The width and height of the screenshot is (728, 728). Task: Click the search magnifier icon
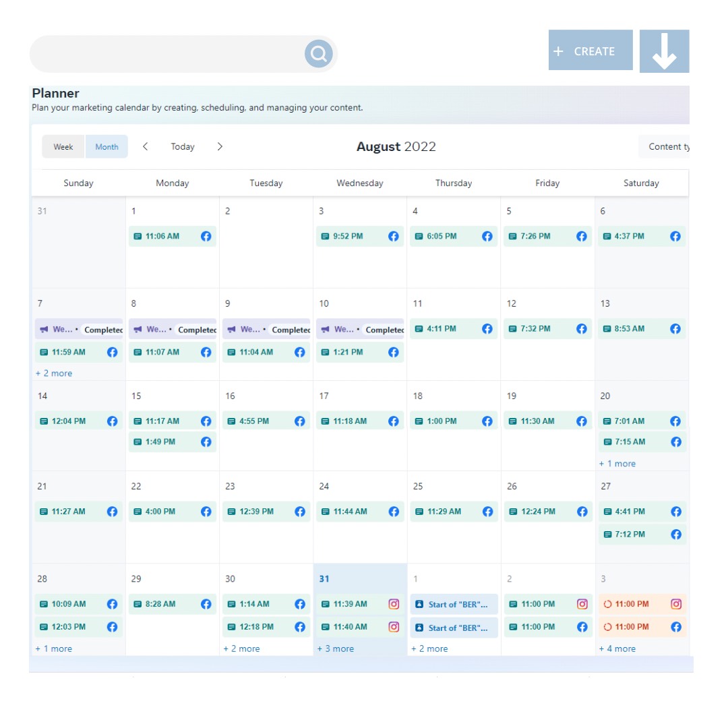point(318,54)
